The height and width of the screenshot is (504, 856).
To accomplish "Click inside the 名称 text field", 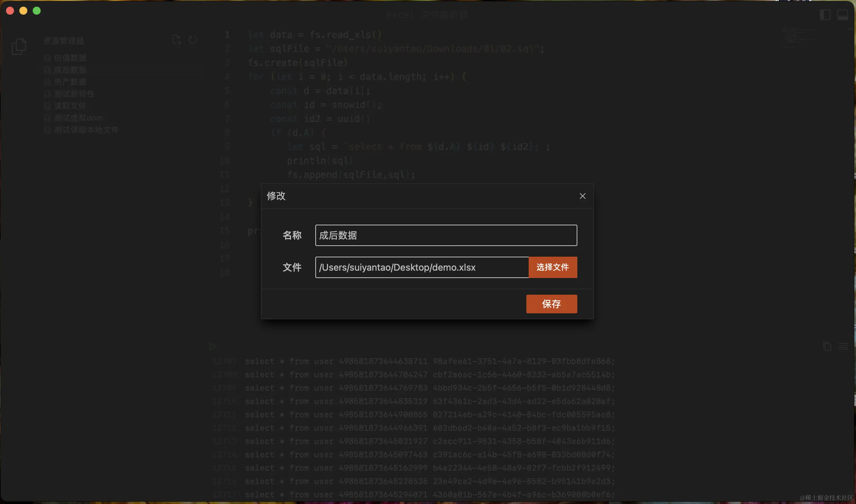I will click(x=445, y=235).
